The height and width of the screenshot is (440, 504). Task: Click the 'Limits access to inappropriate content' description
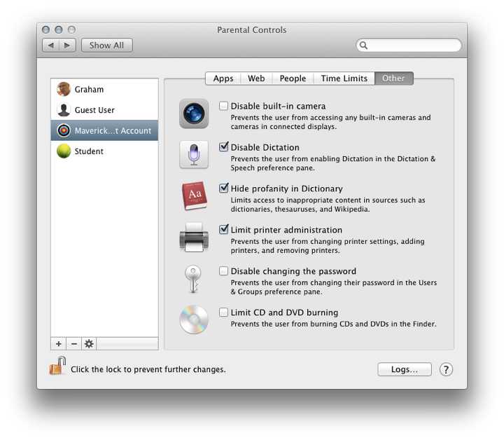(328, 205)
